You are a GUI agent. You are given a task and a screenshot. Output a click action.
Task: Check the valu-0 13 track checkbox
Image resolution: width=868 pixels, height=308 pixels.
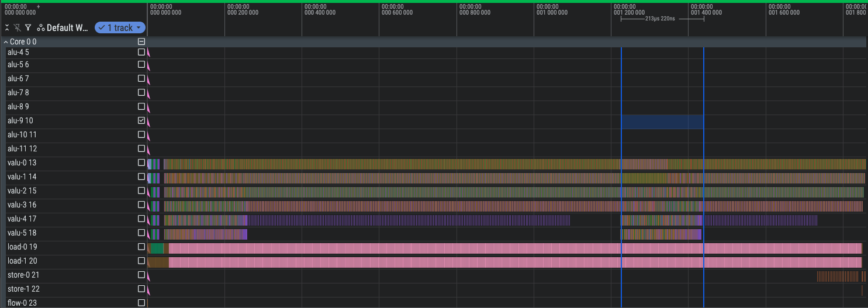[141, 162]
